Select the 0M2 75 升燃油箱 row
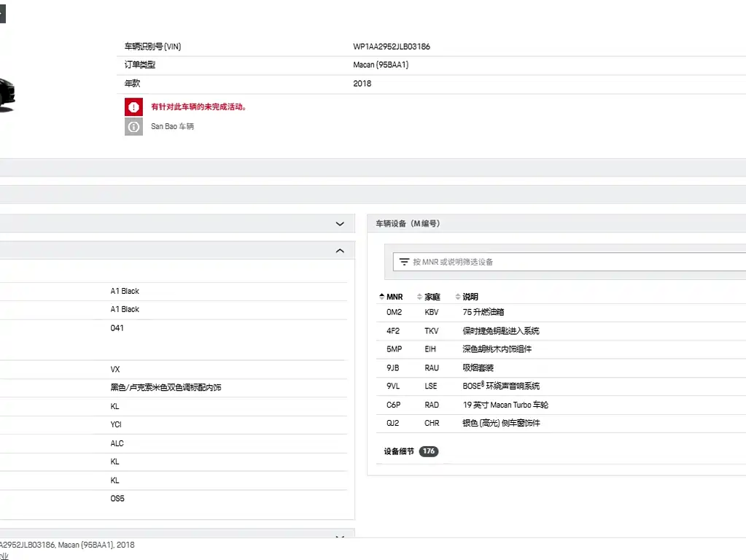746x560 pixels. [561, 312]
